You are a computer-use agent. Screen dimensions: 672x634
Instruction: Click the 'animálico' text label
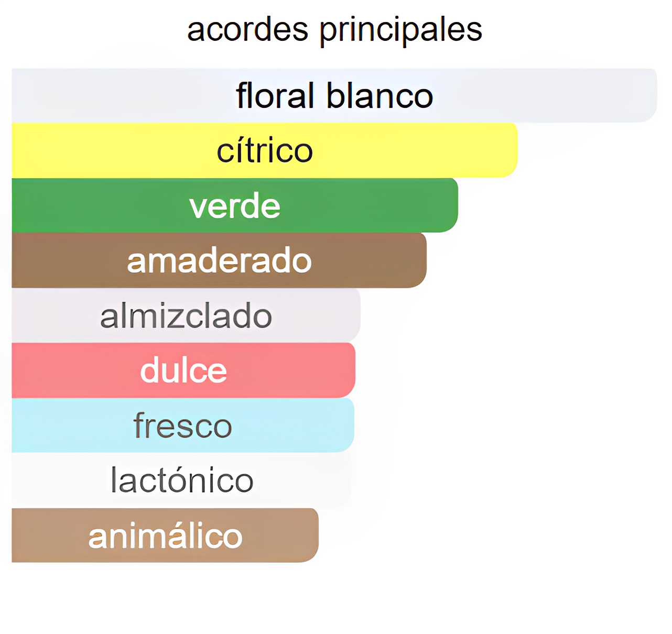point(165,535)
